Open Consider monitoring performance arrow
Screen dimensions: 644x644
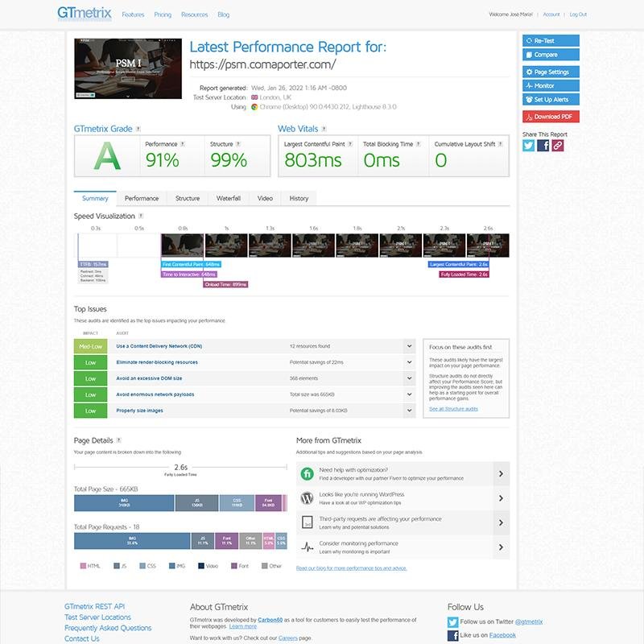(501, 547)
